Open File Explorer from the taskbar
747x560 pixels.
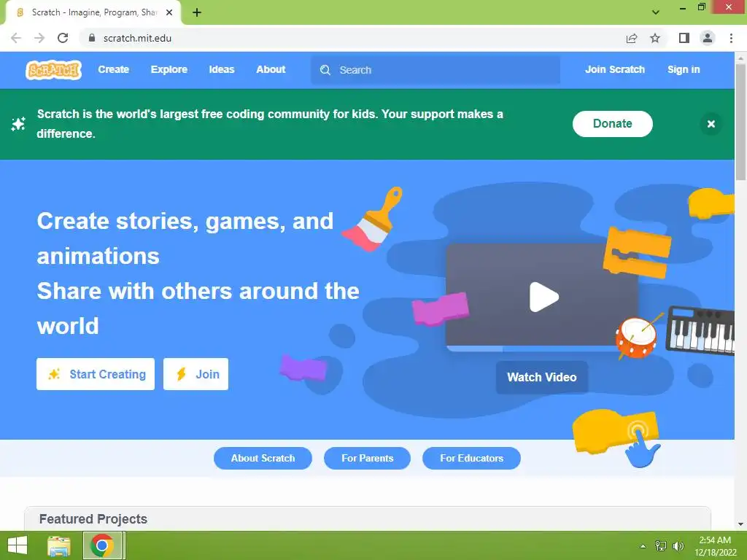[x=59, y=545]
